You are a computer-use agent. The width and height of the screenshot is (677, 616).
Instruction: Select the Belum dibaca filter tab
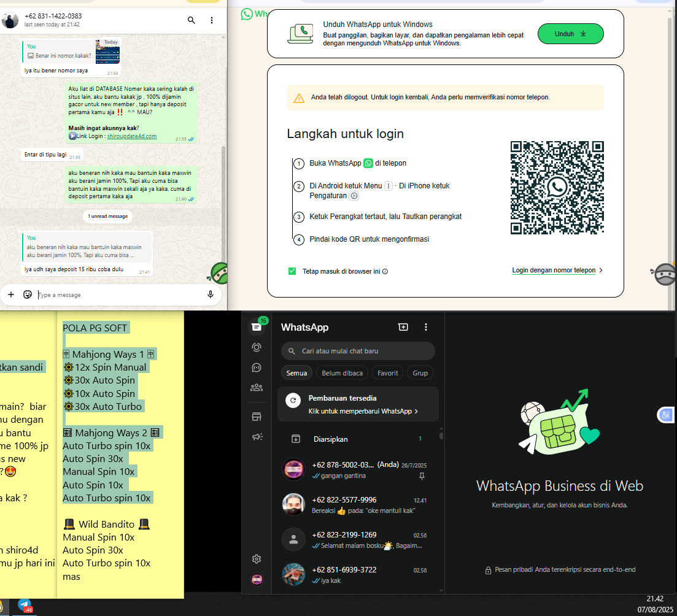coord(342,373)
